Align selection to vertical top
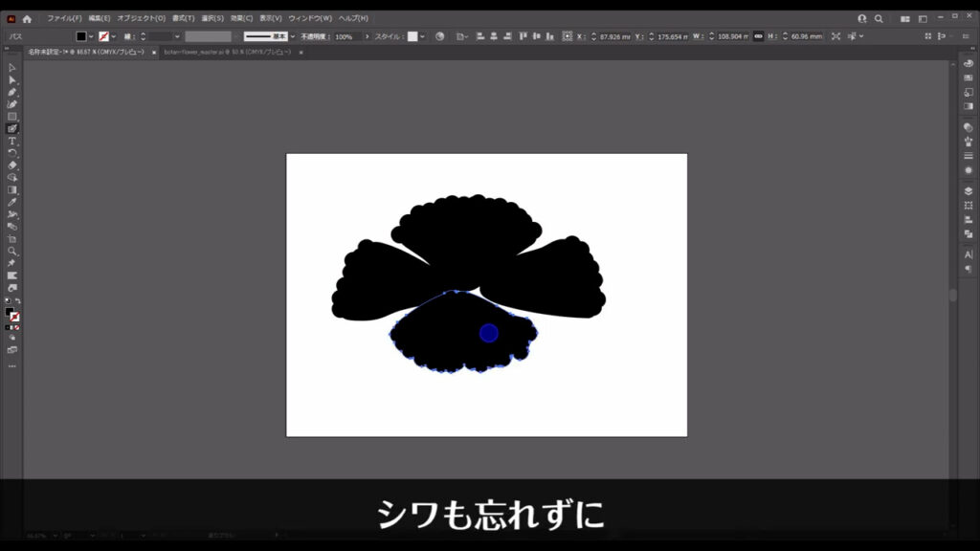The height and width of the screenshot is (551, 980). click(523, 36)
